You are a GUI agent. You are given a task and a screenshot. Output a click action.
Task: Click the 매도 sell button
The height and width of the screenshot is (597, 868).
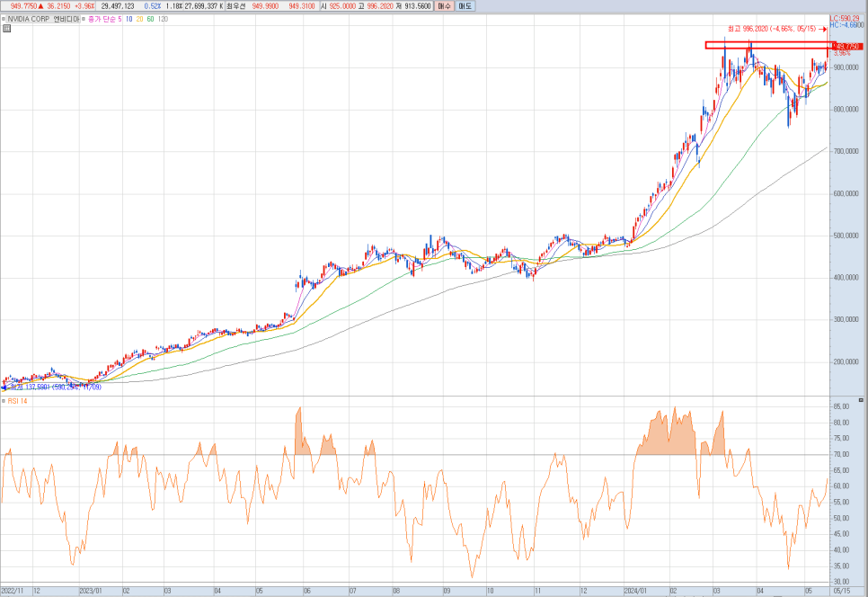tap(465, 6)
